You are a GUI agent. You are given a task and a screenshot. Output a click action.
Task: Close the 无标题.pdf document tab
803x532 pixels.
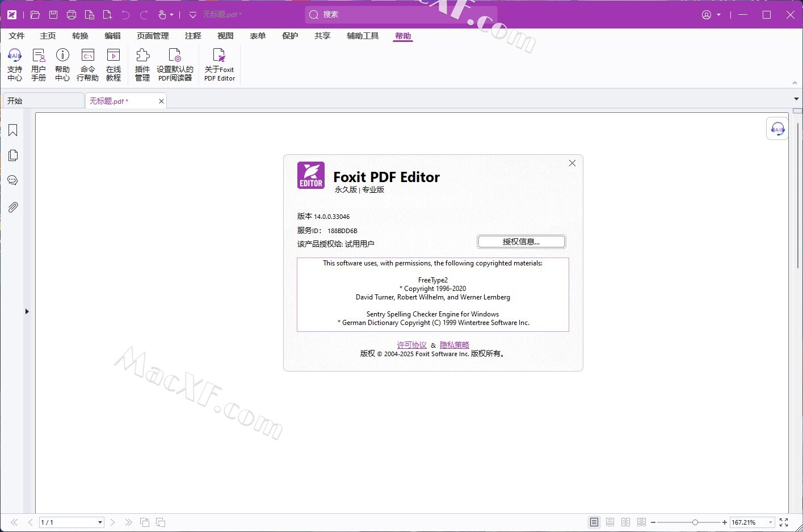[x=161, y=101]
